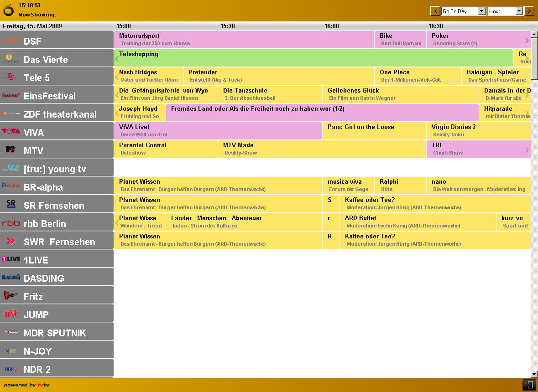This screenshot has height=392, width=538.
Task: Click the TV app logo at top left
Action: (8, 10)
